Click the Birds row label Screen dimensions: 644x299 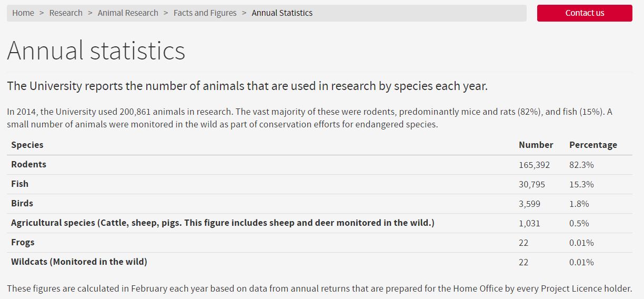(x=22, y=204)
